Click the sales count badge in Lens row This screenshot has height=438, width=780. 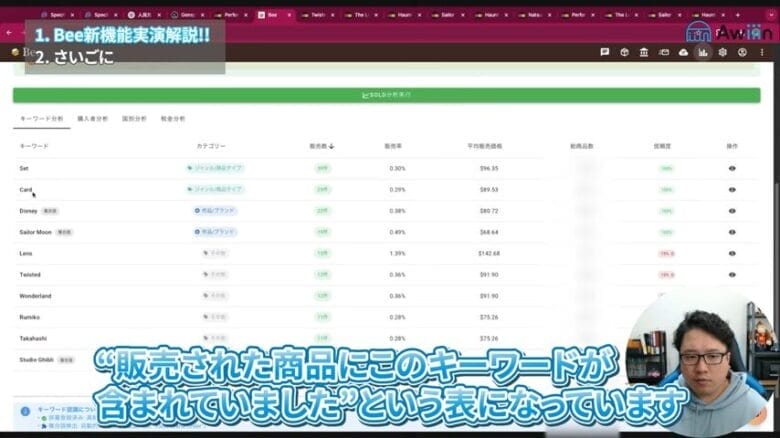click(322, 253)
